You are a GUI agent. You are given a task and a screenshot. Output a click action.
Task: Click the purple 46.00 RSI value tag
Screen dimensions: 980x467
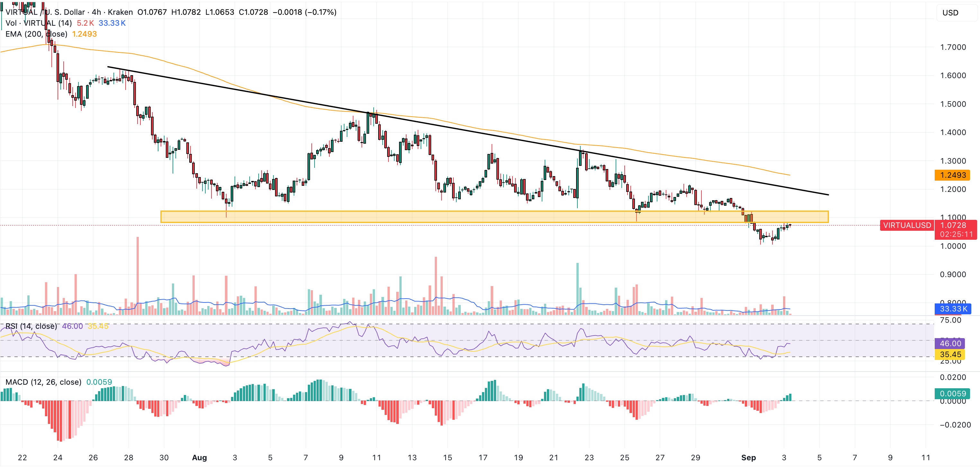[x=950, y=343]
